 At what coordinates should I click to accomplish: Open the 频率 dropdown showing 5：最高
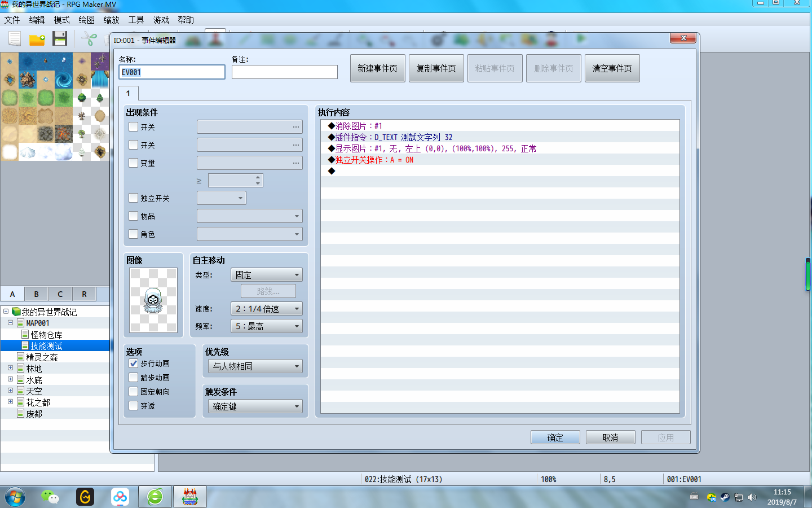[x=267, y=326]
